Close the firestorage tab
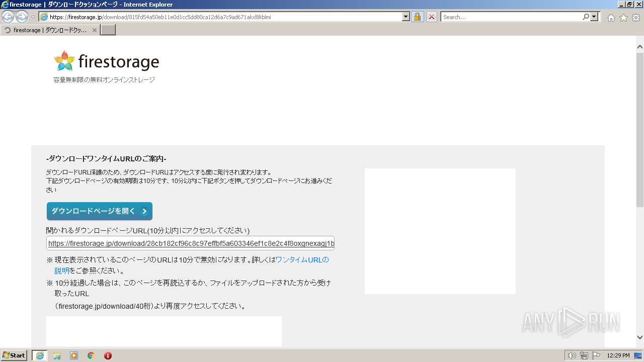The height and width of the screenshot is (362, 644). (95, 30)
